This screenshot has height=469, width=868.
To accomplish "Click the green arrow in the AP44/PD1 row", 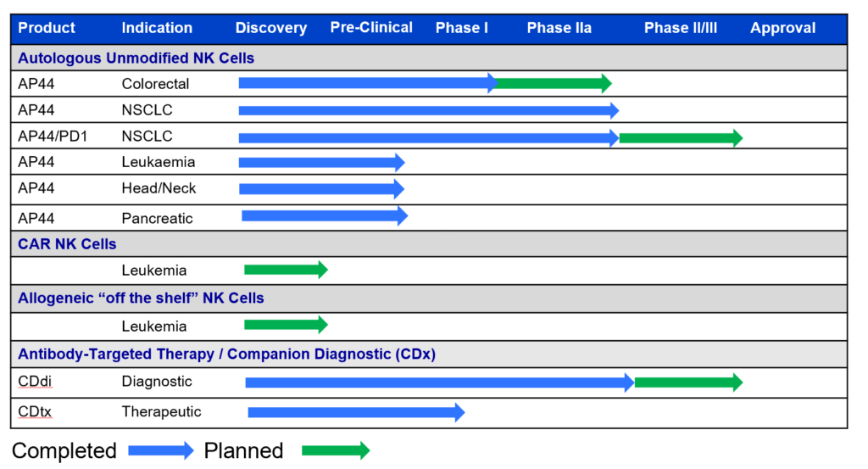I will pos(681,138).
